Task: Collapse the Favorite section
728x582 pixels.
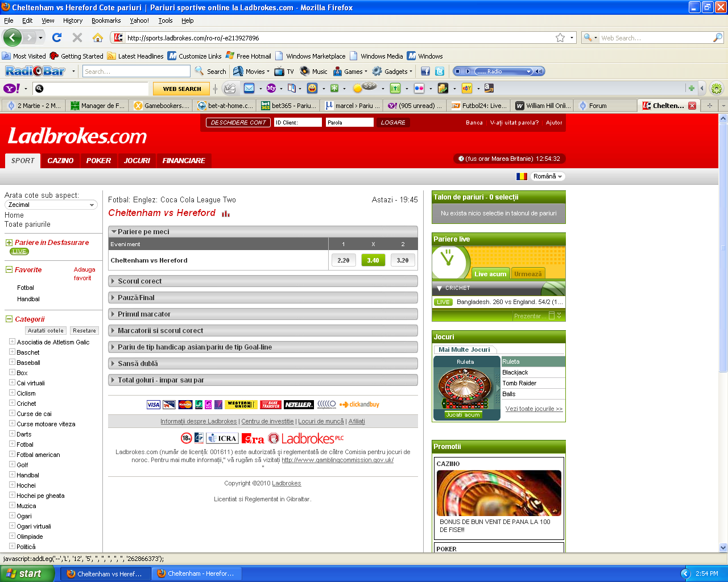Action: tap(9, 270)
